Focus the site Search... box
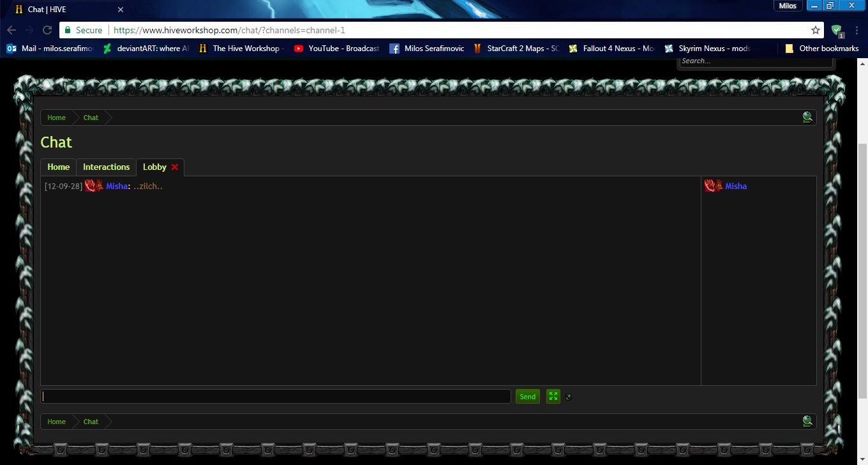This screenshot has width=868, height=465. (x=755, y=61)
